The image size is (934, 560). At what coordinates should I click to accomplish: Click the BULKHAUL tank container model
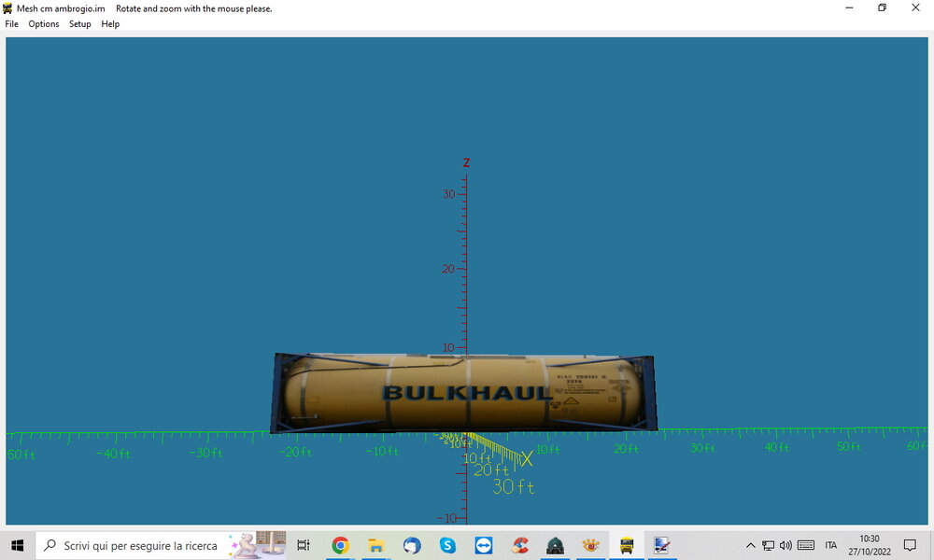tap(464, 393)
